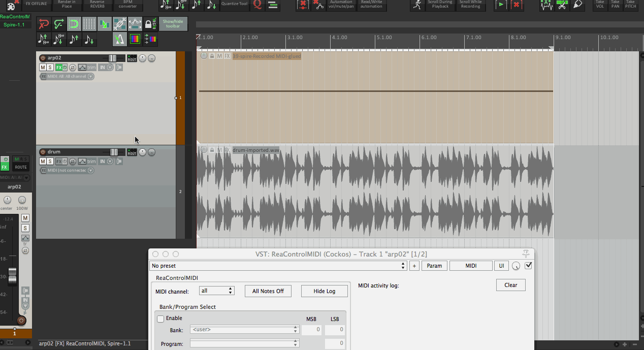Image resolution: width=644 pixels, height=350 pixels.
Task: Click the rainbow color picker toolbar icon
Action: click(135, 39)
